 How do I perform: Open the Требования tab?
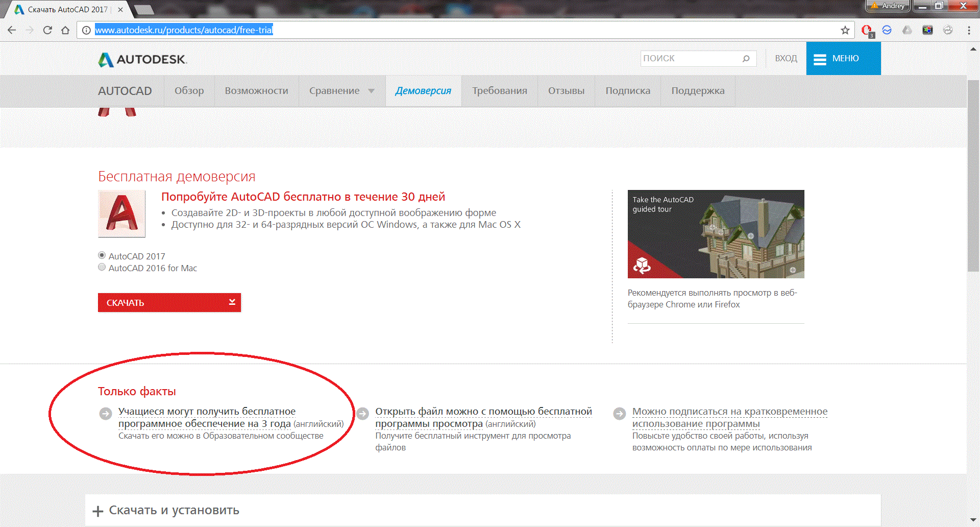tap(500, 91)
